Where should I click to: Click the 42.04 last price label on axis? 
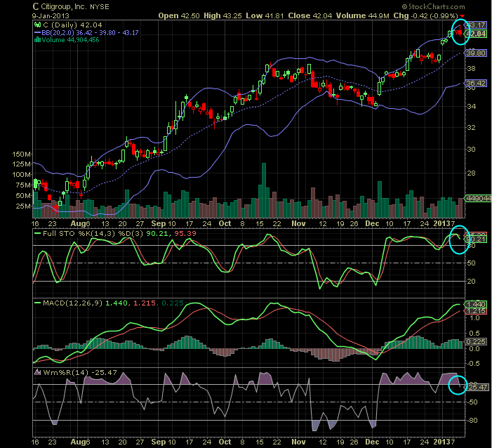tap(476, 34)
